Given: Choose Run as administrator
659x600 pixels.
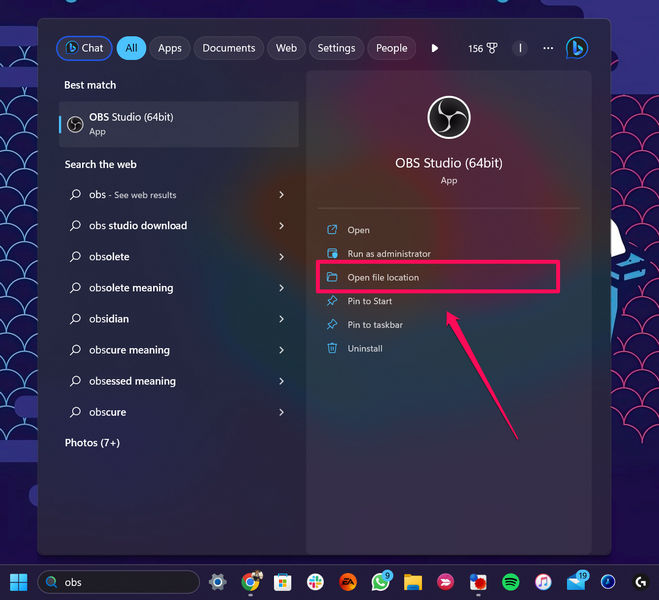Looking at the screenshot, I should [x=389, y=254].
